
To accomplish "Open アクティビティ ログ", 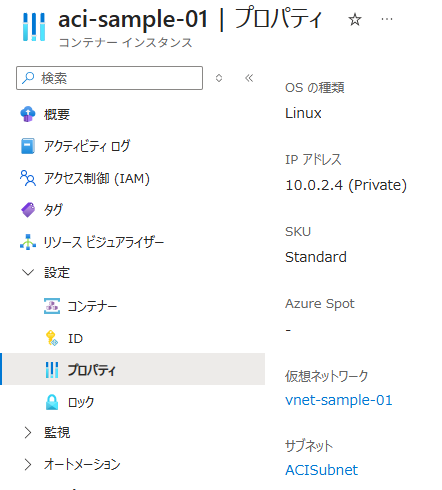I will point(87,146).
